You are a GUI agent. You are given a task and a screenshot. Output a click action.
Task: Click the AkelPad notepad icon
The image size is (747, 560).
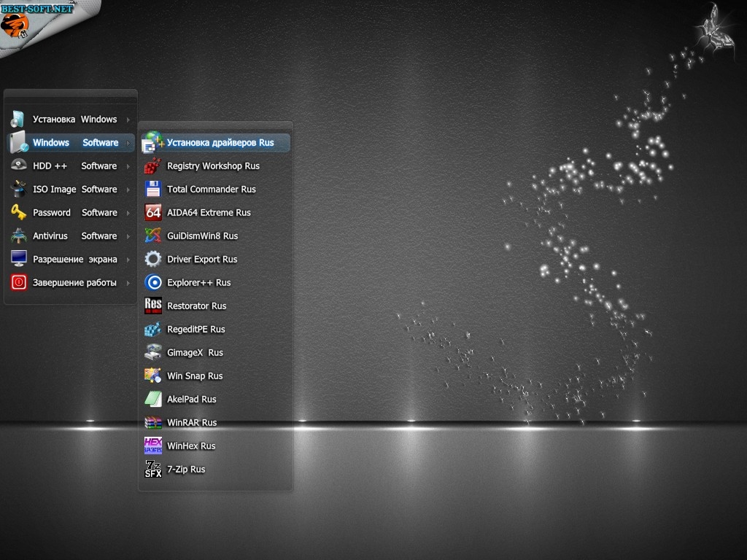[x=153, y=399]
